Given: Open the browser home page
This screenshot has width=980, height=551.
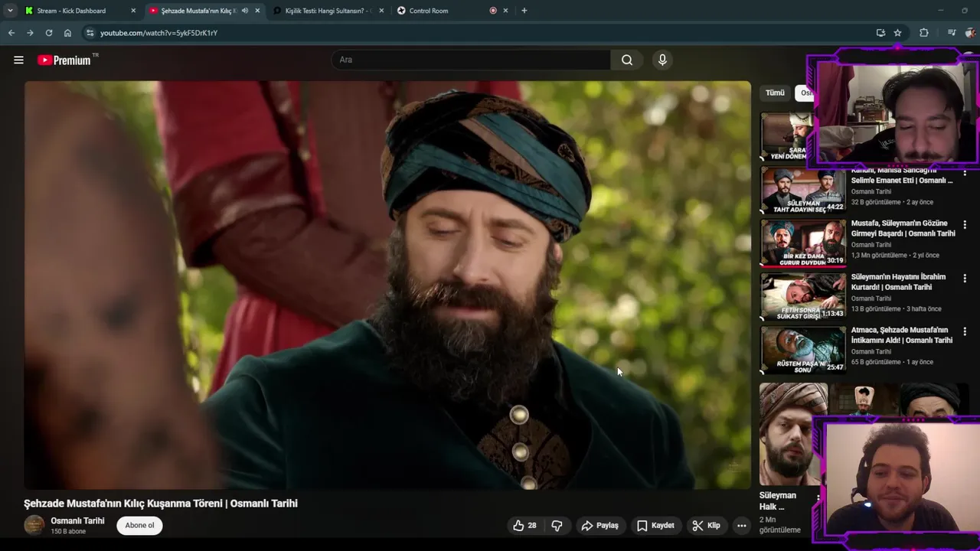Looking at the screenshot, I should (x=67, y=33).
